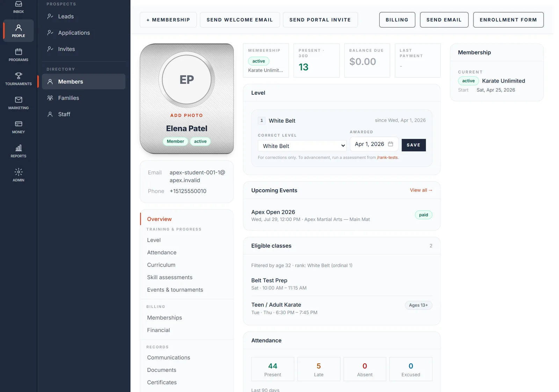This screenshot has height=392, width=559.
Task: Select the Overview profile tab
Action: coord(187,219)
